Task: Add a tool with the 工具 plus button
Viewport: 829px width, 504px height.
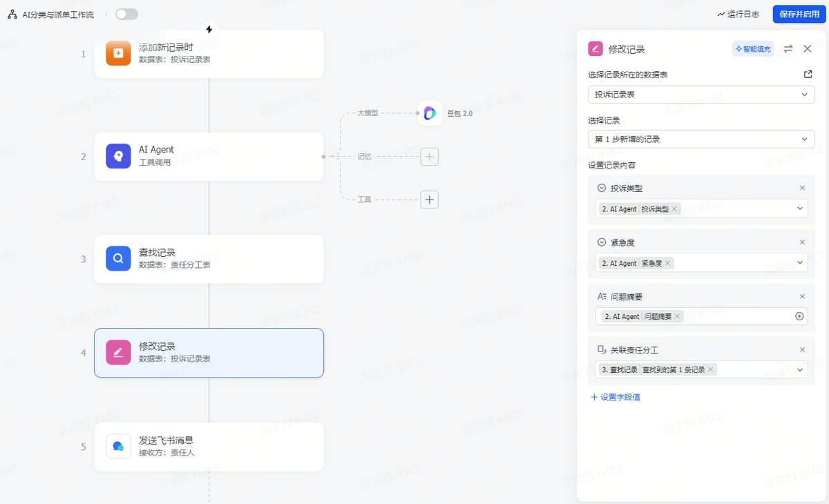Action: 430,200
